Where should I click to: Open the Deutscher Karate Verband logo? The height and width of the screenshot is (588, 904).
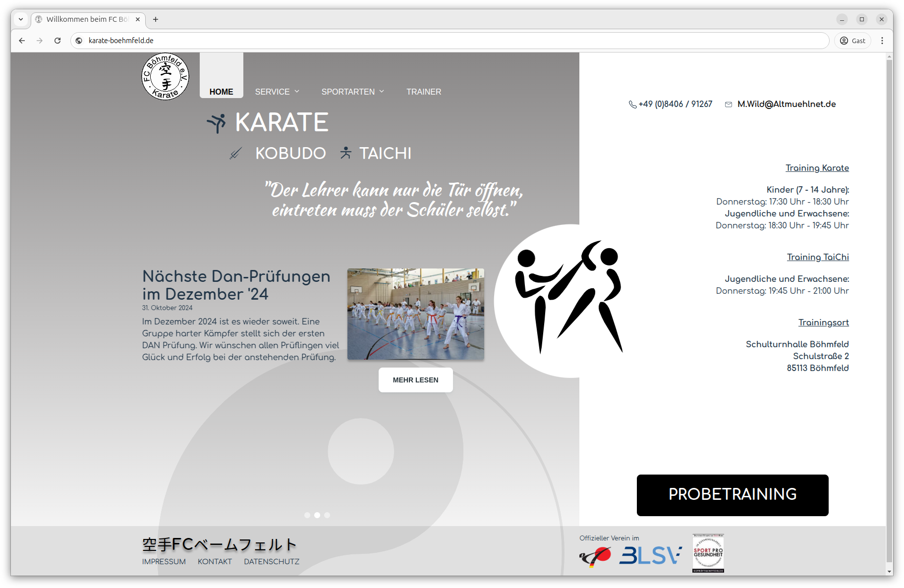click(595, 556)
